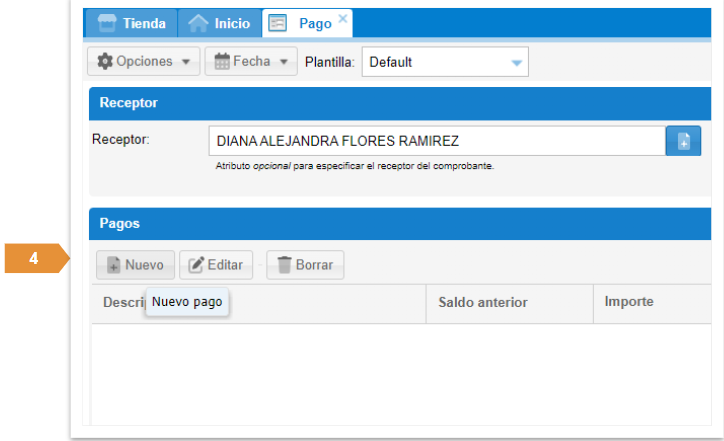Screen dimensions: 724x441
Task: Click the Borrar trash button
Action: 305,265
